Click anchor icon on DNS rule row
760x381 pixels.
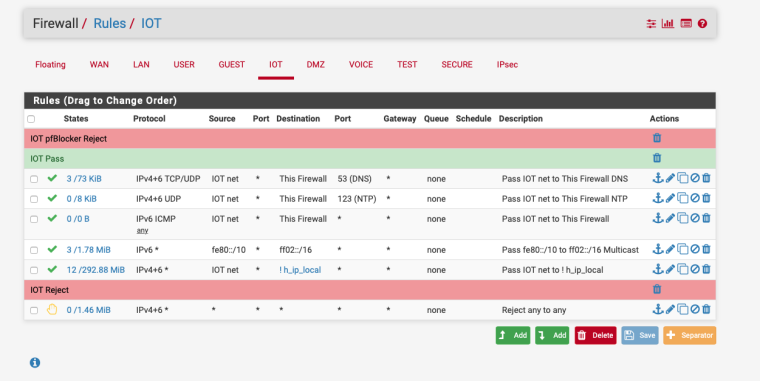click(657, 178)
